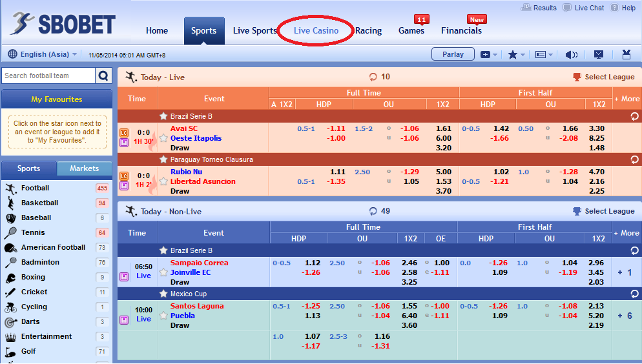The height and width of the screenshot is (364, 642).
Task: Click the Boxing glove icon
Action: (10, 278)
